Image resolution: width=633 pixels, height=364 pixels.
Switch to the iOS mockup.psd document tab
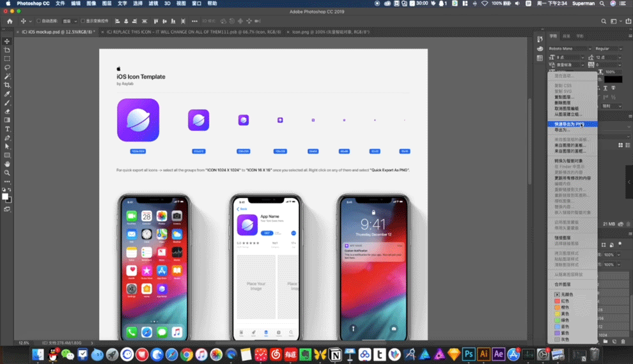pos(59,32)
